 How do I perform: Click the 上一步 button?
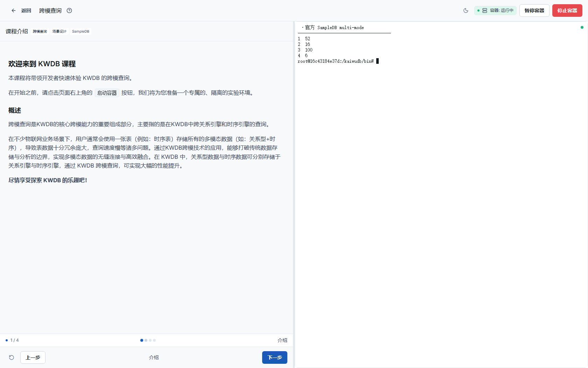(x=33, y=357)
